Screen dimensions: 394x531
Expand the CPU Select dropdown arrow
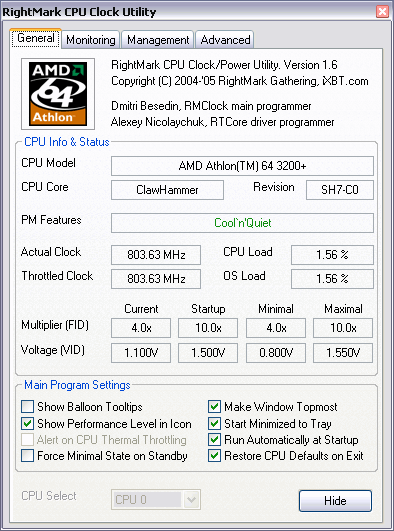click(x=191, y=500)
